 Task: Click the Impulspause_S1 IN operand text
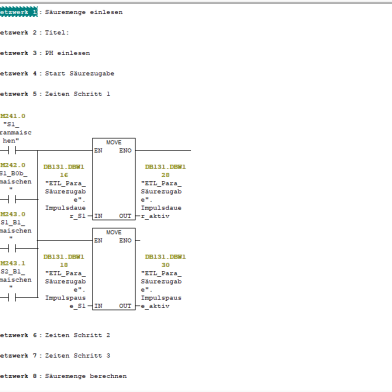click(x=65, y=302)
